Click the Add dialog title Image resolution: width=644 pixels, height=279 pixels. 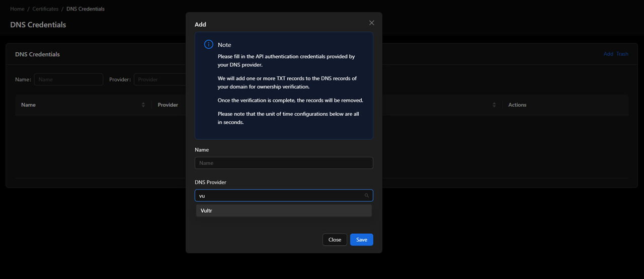pos(200,24)
